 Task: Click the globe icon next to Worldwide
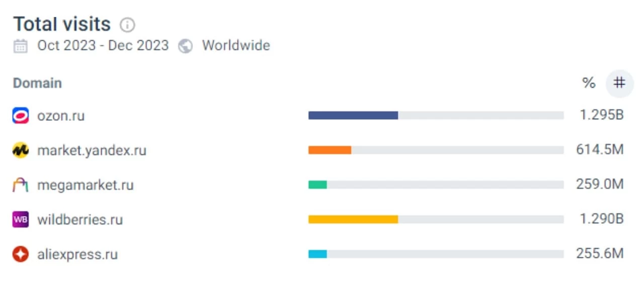[185, 46]
